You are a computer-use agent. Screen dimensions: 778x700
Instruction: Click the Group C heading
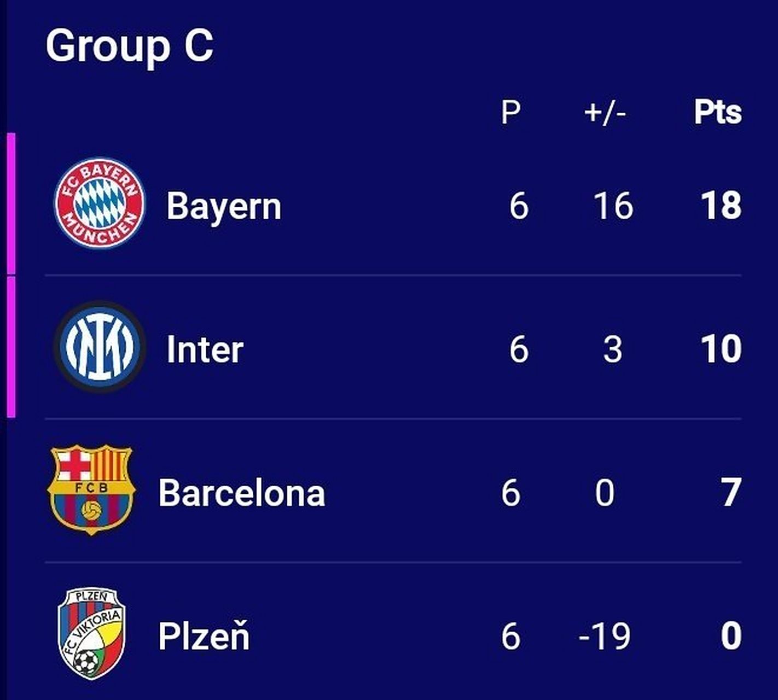(x=129, y=46)
